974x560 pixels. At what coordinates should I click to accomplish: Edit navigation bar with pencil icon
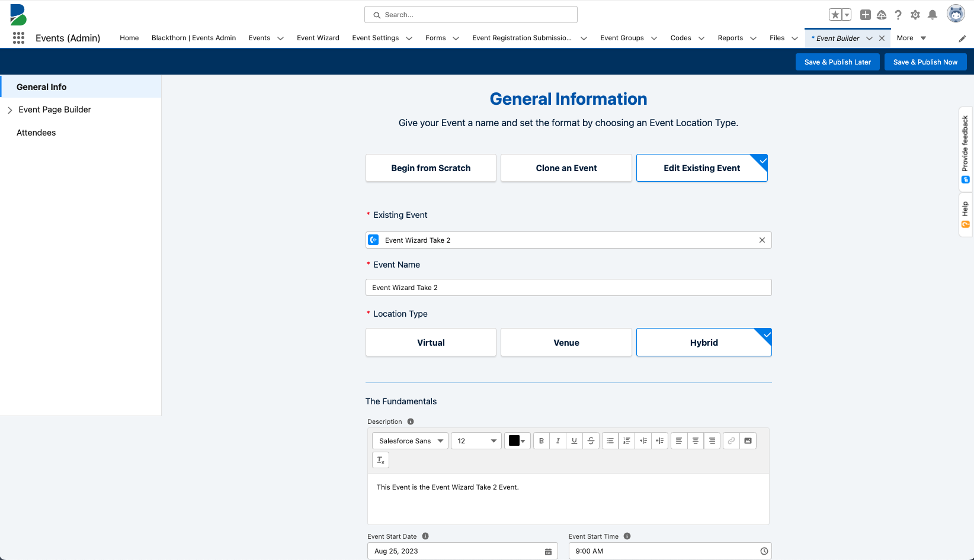[962, 38]
